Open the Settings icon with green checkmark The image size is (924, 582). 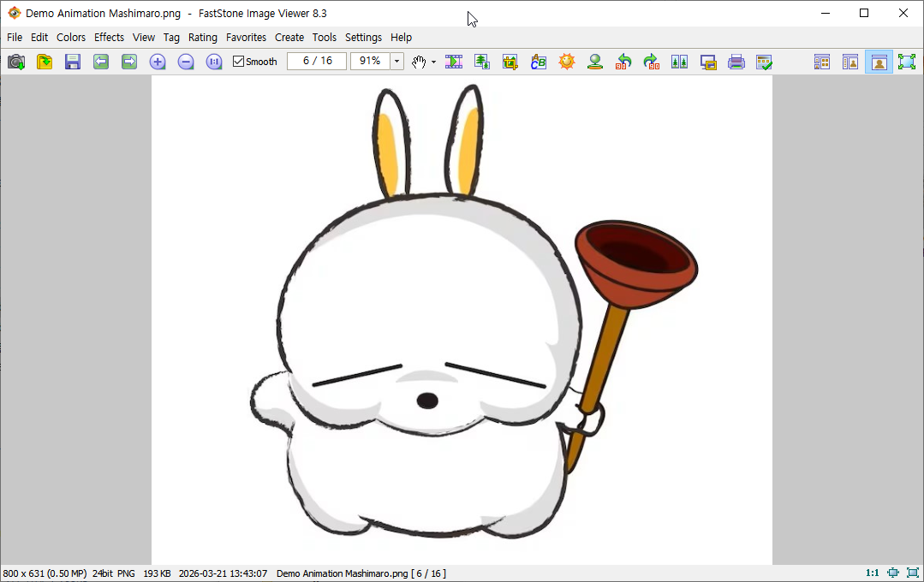[x=765, y=62]
